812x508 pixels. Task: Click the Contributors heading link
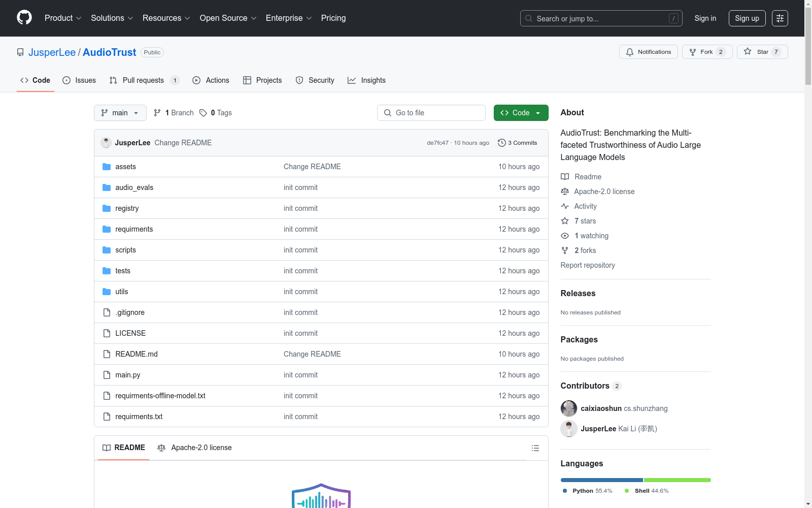pyautogui.click(x=591, y=386)
